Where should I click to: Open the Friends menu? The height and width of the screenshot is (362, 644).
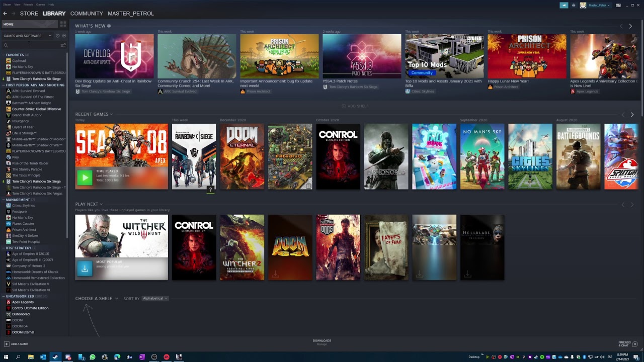28,5
